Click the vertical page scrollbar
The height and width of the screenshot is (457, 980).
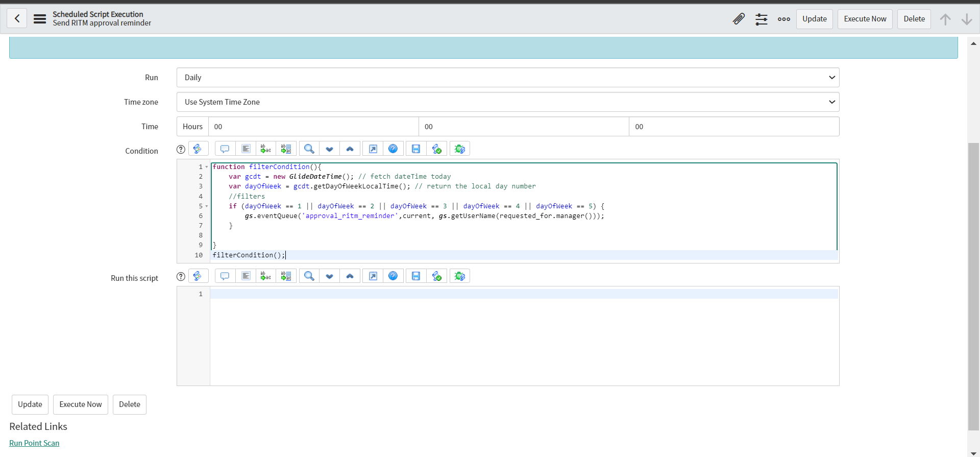pos(973,286)
